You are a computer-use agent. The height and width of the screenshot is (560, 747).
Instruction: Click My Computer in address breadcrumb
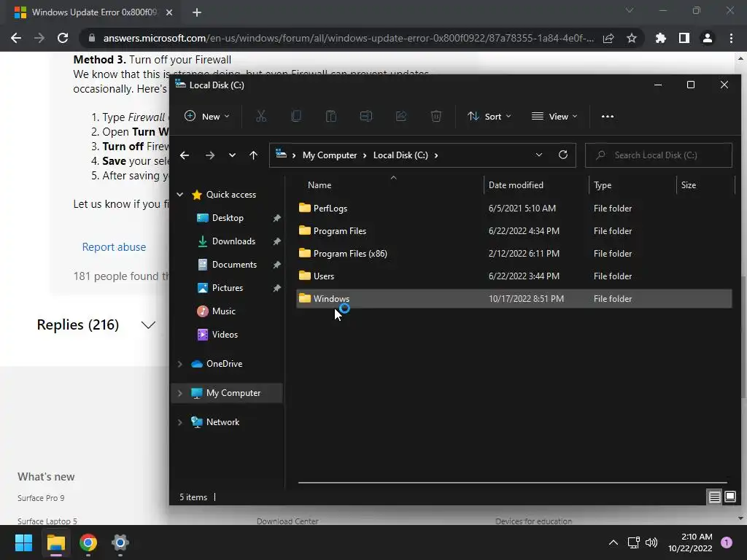click(330, 155)
